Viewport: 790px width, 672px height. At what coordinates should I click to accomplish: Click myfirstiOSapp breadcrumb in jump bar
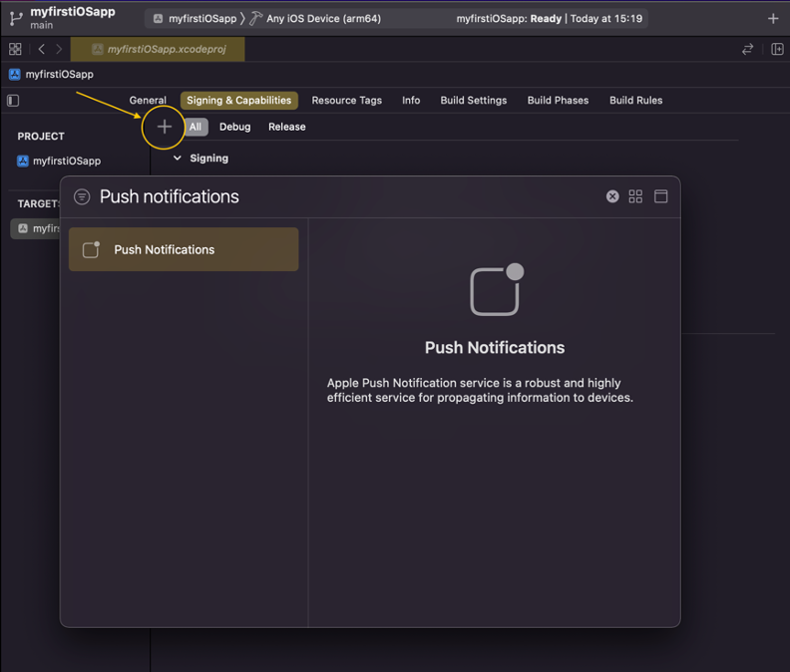tap(51, 75)
